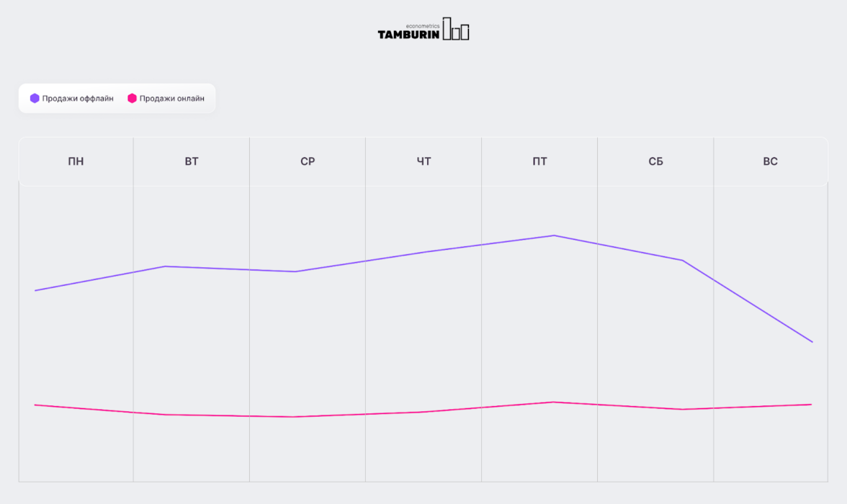The height and width of the screenshot is (504, 847).
Task: Select the ВТ column header
Action: (192, 161)
